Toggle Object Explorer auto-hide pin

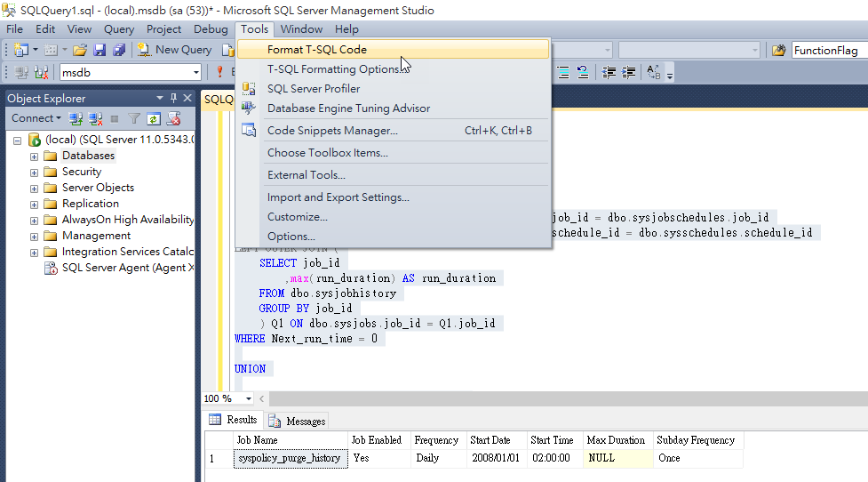pos(174,98)
